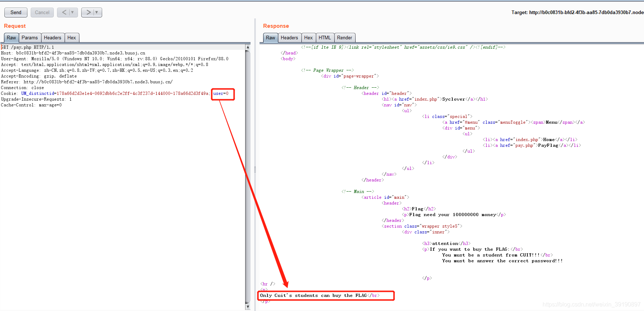Click the article id="main" line

(x=385, y=197)
